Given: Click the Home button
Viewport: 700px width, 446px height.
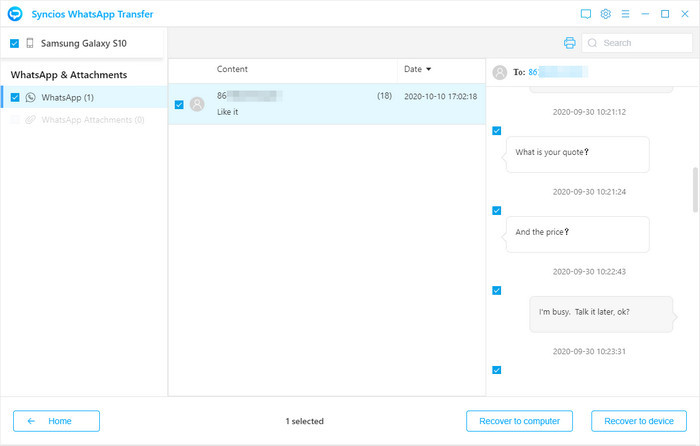Looking at the screenshot, I should (56, 421).
